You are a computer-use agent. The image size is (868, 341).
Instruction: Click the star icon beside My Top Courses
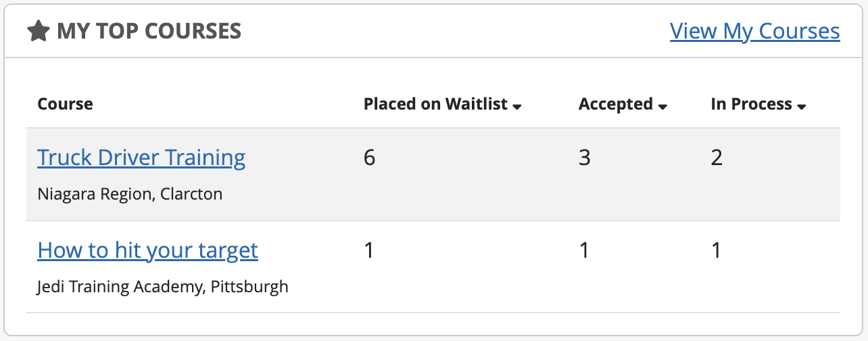click(39, 31)
